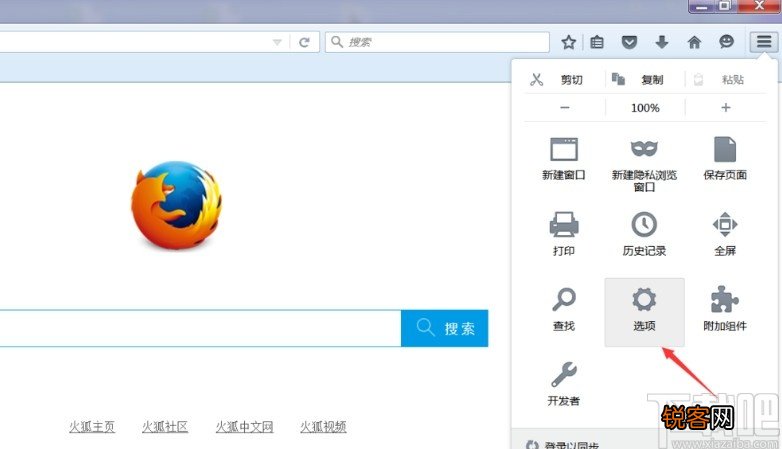Image resolution: width=782 pixels, height=449 pixels.
Task: Show bookmarks list icon
Action: click(597, 42)
